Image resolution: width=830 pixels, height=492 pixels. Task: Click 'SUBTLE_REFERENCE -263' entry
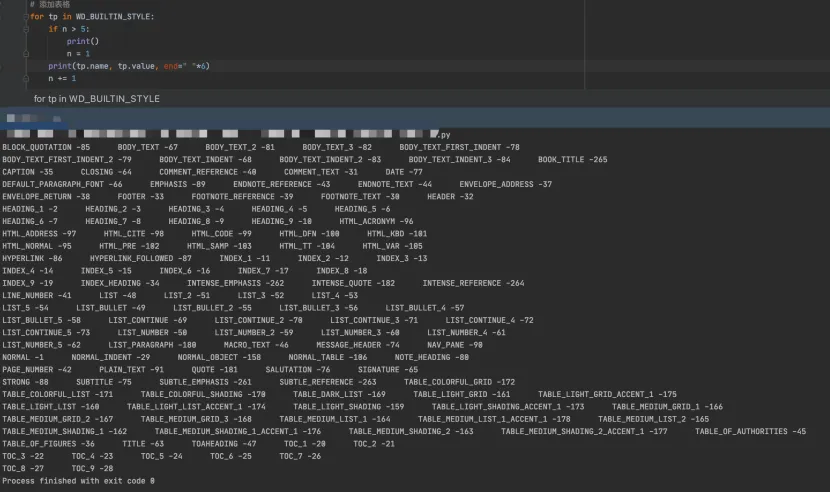(328, 382)
